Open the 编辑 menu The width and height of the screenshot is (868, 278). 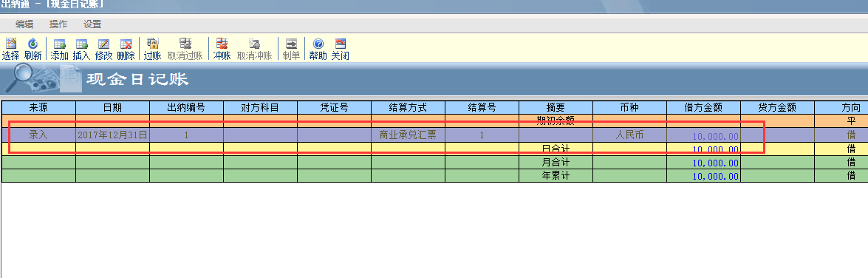point(24,24)
